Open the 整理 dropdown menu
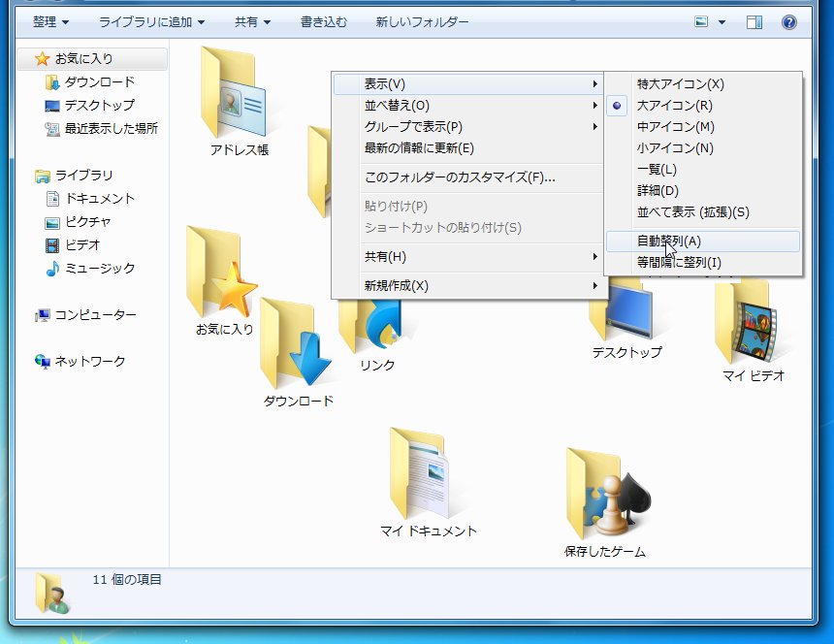Image resolution: width=834 pixels, height=644 pixels. pos(48,21)
